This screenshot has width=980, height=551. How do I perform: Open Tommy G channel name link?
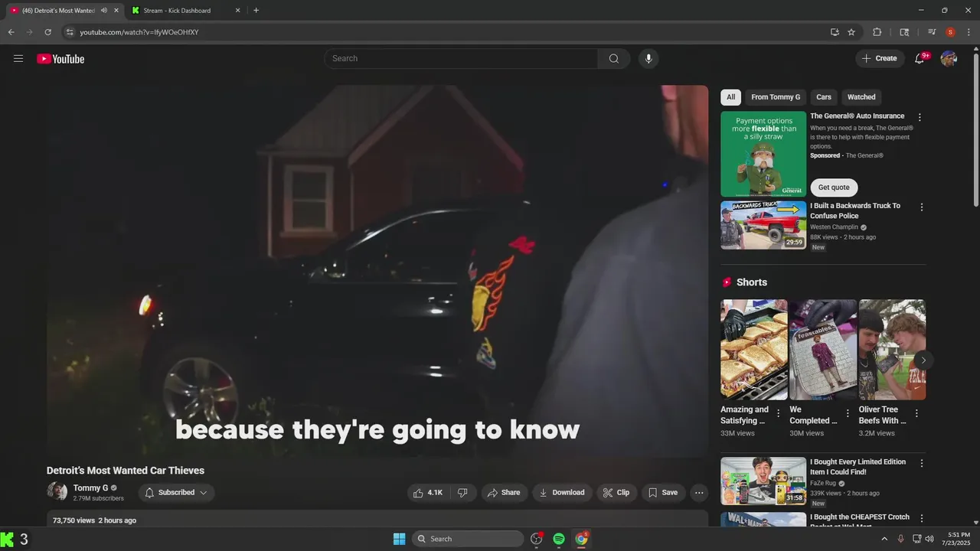pyautogui.click(x=90, y=488)
